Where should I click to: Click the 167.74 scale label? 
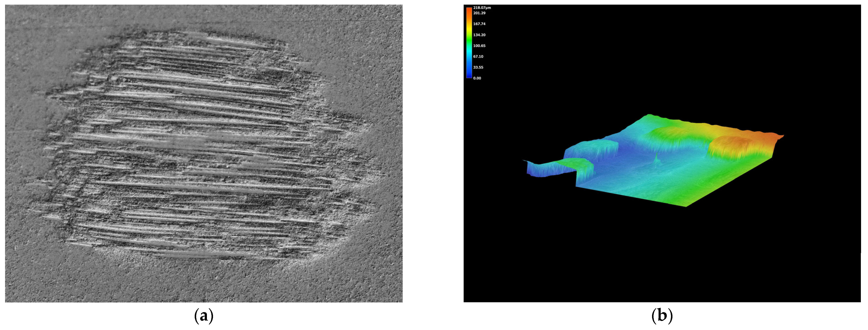coord(479,24)
